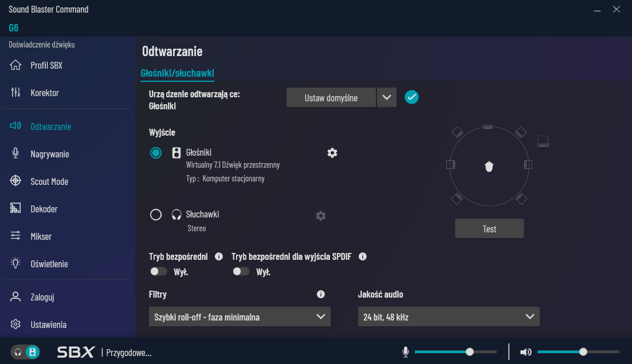Image resolution: width=632 pixels, height=364 pixels.
Task: Expand Ustaw domyślne dropdown arrow
Action: [x=387, y=97]
